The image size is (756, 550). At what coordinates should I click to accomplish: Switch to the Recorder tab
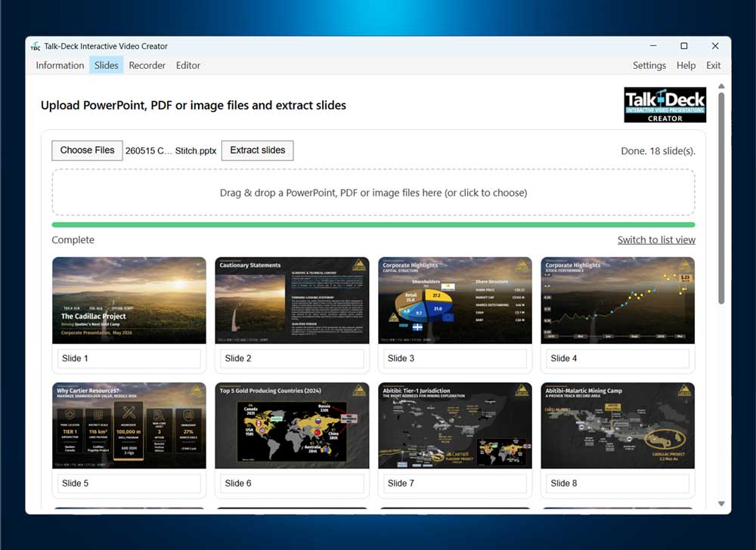pos(147,66)
